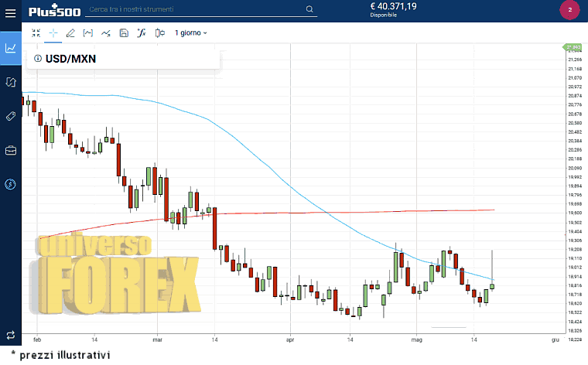Open the price tag sidebar section
This screenshot has width=588, height=365.
[x=11, y=116]
